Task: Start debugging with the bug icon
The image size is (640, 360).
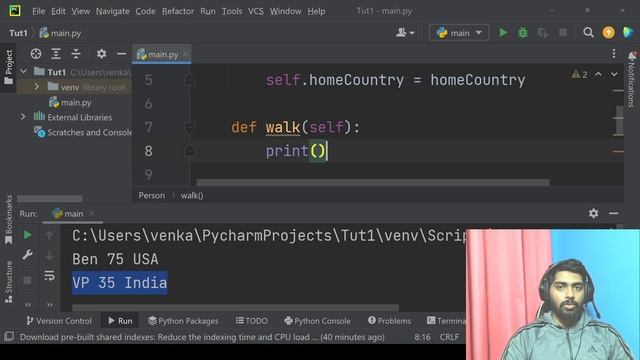Action: (523, 33)
